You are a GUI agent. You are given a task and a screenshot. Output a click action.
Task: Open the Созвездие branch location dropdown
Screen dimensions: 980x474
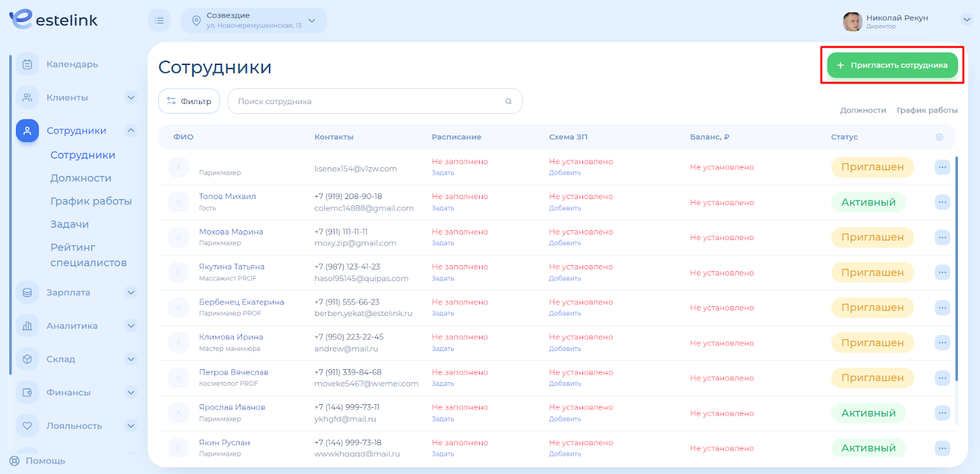coord(254,21)
